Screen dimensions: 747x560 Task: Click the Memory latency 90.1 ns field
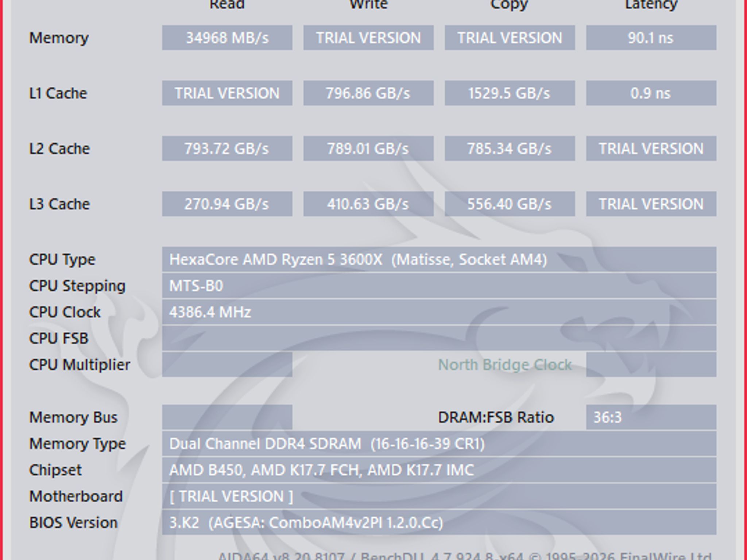(x=651, y=38)
